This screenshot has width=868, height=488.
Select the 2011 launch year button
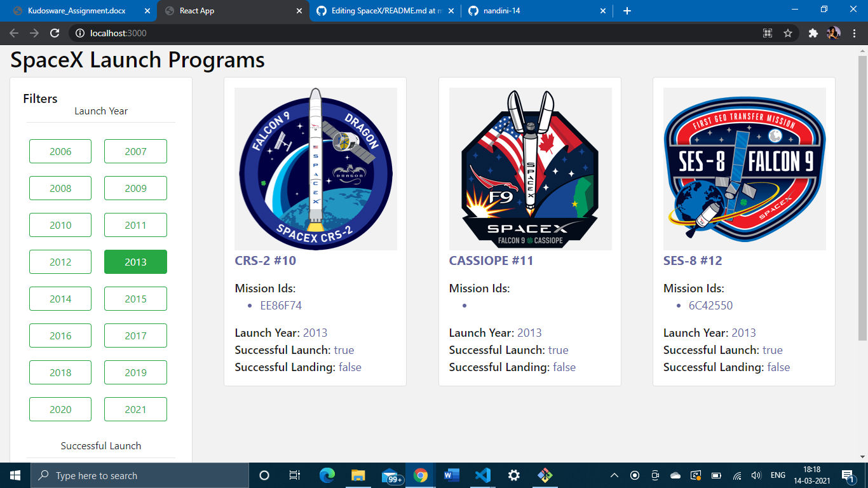135,225
